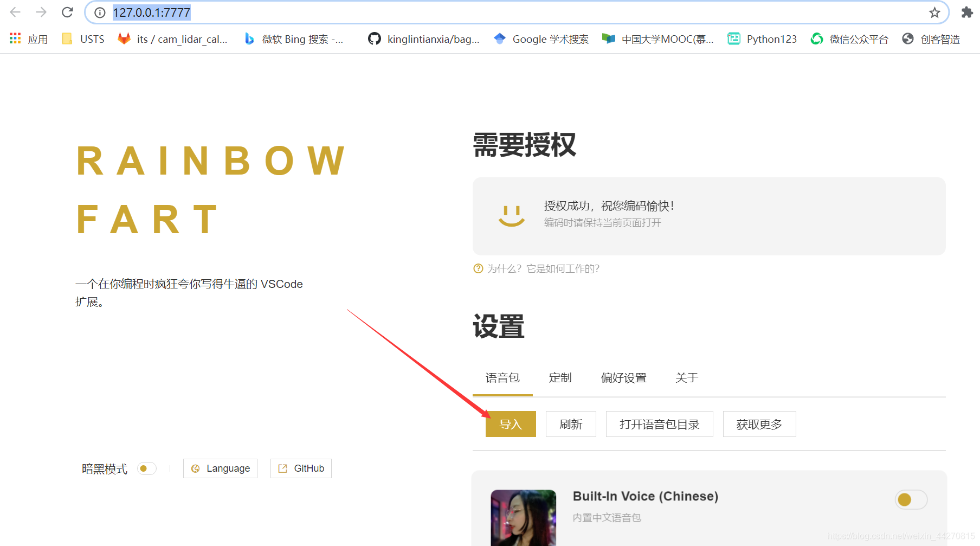Open the 创客智造 bookmark
The image size is (980, 546).
[931, 38]
